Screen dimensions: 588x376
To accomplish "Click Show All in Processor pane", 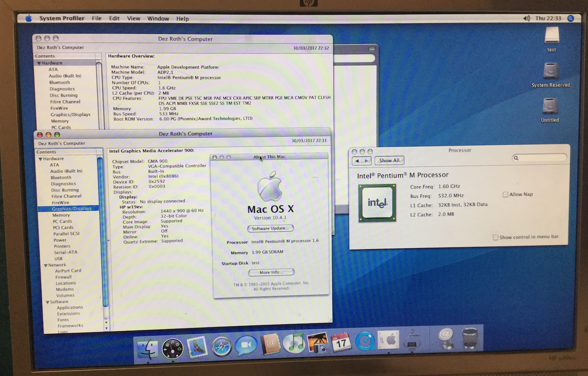I will 389,161.
